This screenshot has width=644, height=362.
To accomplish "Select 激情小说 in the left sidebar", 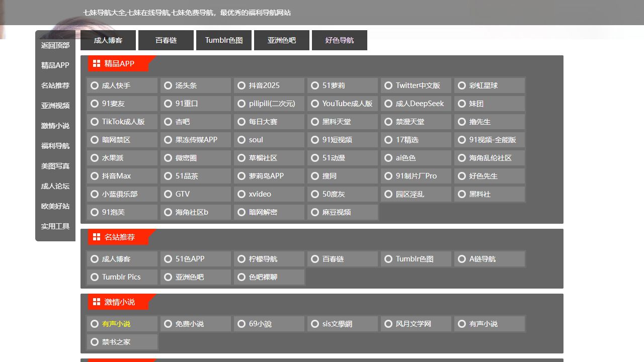I will pyautogui.click(x=55, y=126).
